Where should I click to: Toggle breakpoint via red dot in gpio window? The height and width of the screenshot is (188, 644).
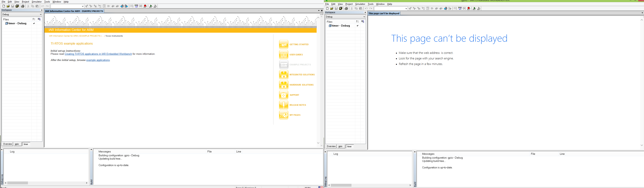[469, 8]
